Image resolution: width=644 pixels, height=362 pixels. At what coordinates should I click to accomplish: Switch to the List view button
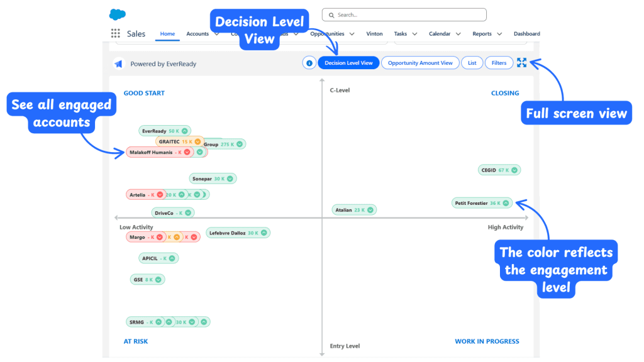tap(472, 63)
